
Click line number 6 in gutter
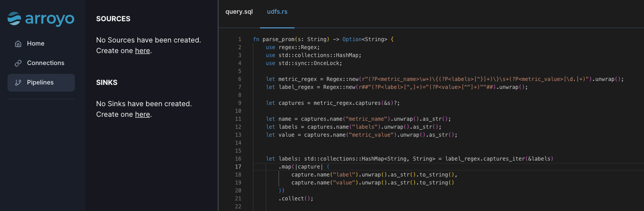(x=240, y=79)
